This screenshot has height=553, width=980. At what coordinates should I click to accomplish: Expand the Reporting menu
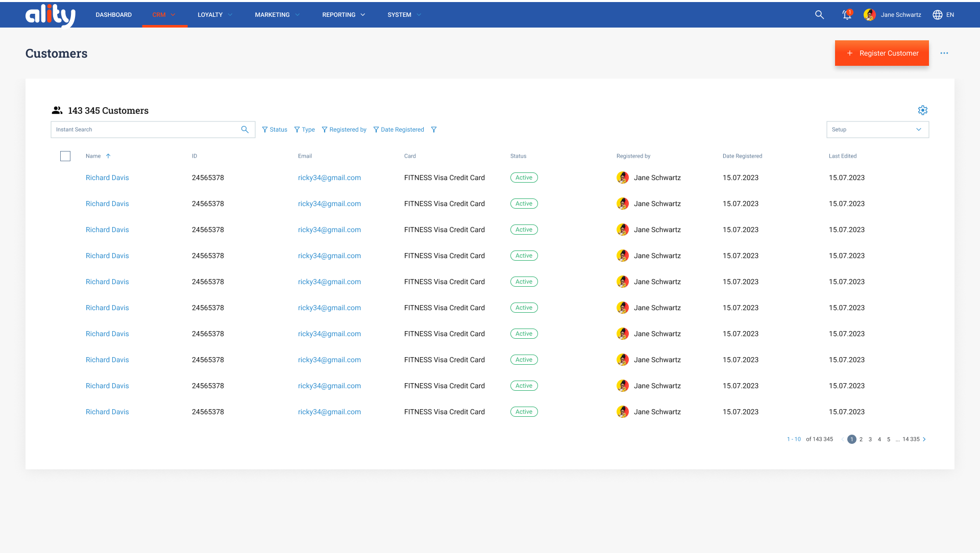tap(344, 15)
